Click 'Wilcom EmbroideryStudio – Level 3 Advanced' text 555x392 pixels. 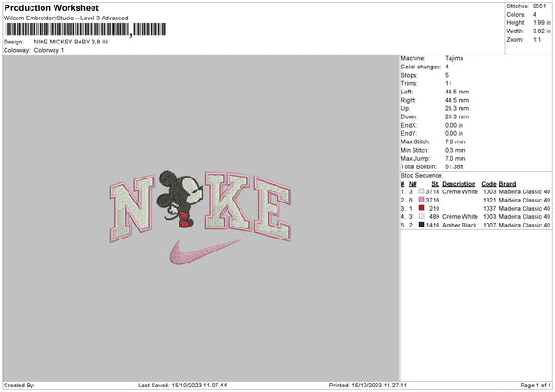point(66,18)
